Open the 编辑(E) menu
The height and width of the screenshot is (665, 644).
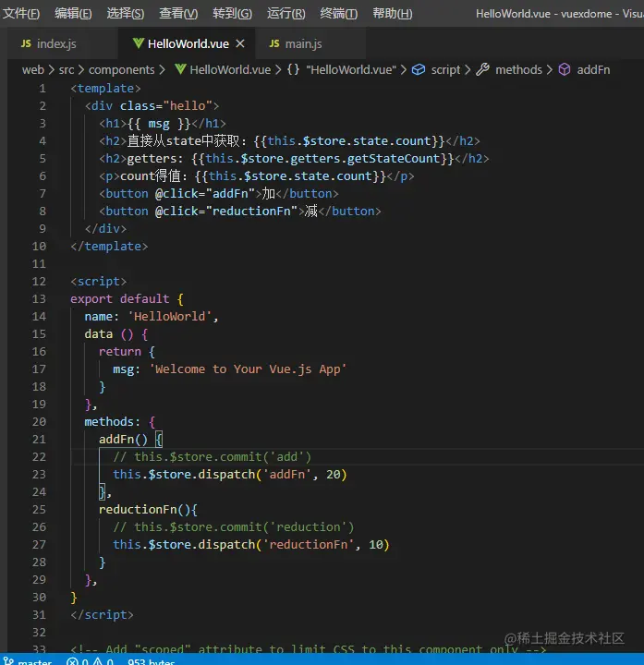coord(73,14)
